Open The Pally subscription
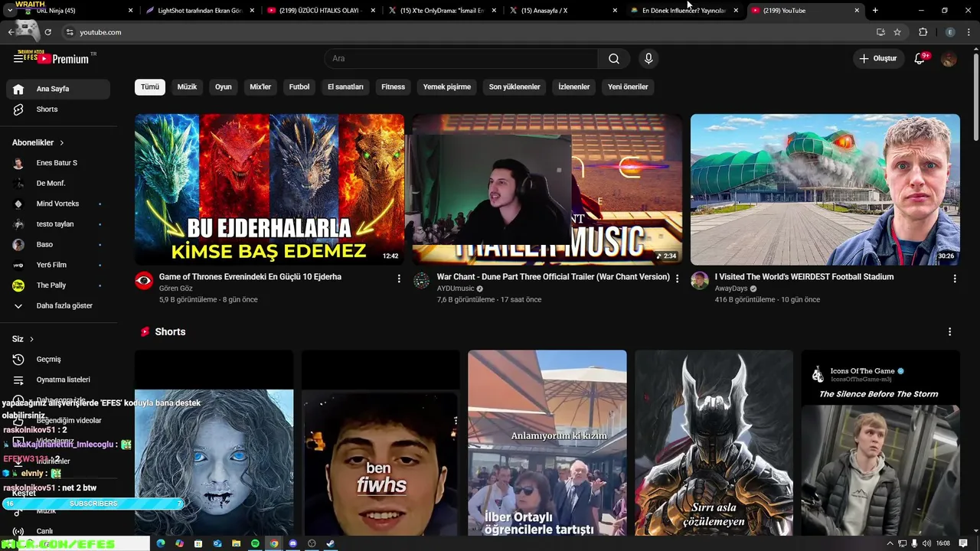This screenshot has width=980, height=551. pyautogui.click(x=58, y=285)
